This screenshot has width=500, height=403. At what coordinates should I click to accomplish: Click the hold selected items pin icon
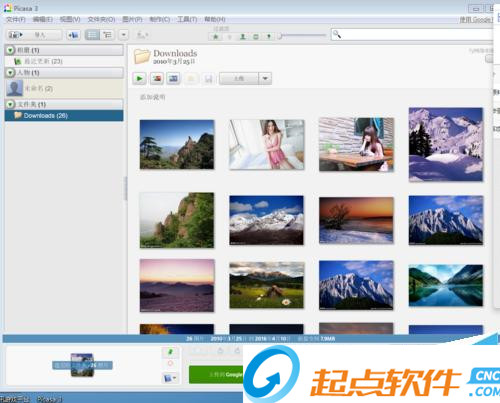pos(170,352)
